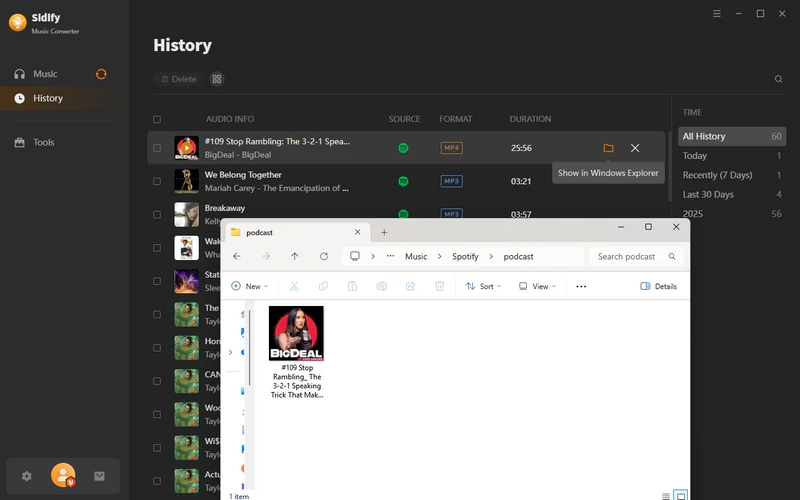
Task: Click podcast in the Explorer breadcrumb
Action: (518, 257)
